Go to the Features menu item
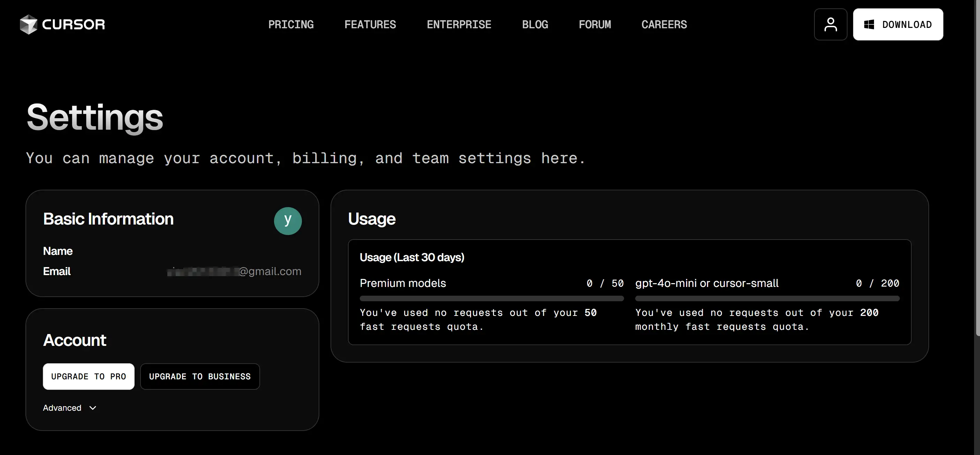 tap(370, 24)
